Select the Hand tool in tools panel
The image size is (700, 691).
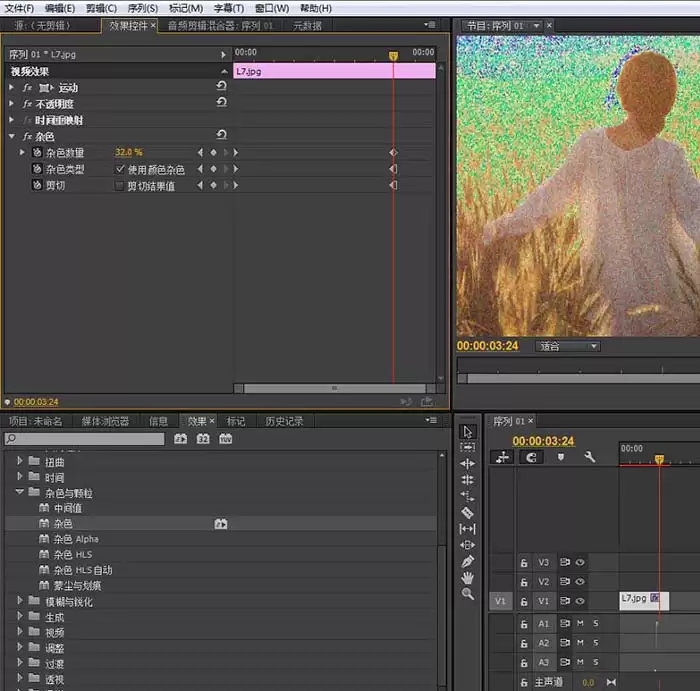pos(467,578)
